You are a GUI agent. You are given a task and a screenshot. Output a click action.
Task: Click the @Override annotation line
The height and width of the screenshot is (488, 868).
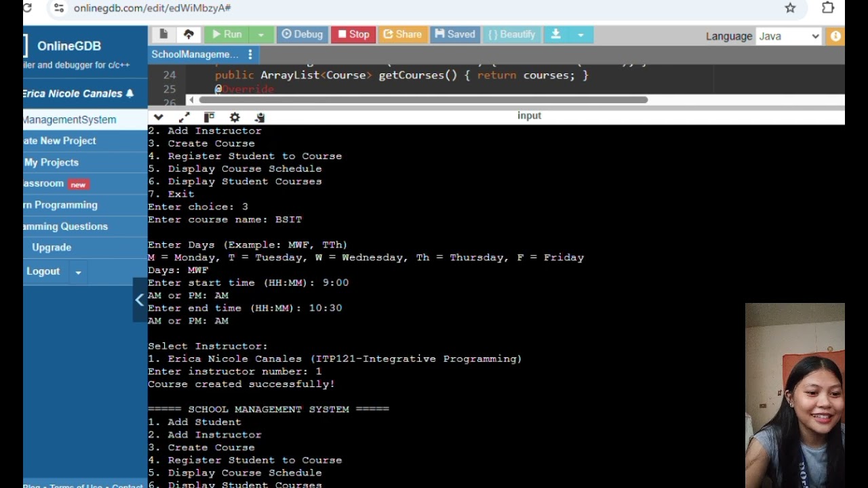[x=245, y=89]
